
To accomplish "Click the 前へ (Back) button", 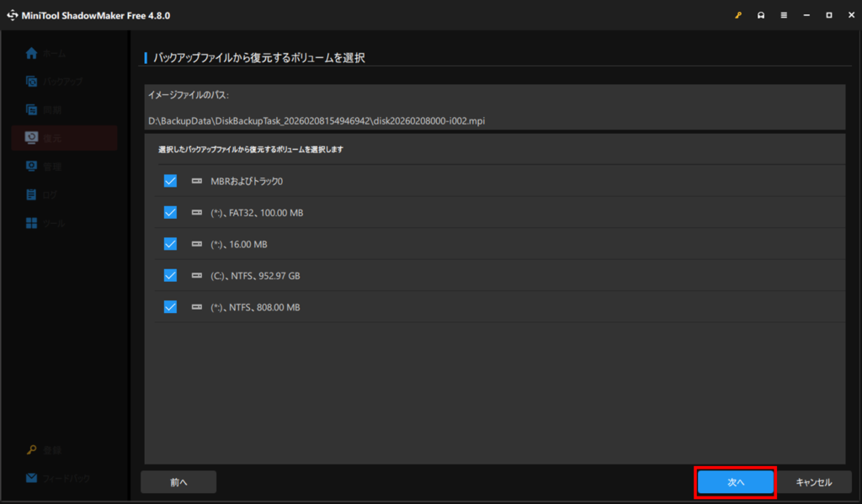I will [178, 482].
